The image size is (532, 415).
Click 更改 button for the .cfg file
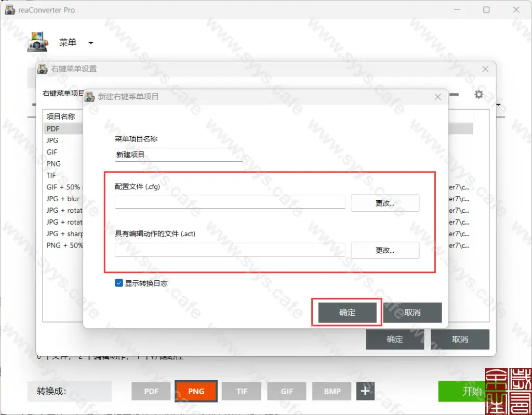point(385,203)
